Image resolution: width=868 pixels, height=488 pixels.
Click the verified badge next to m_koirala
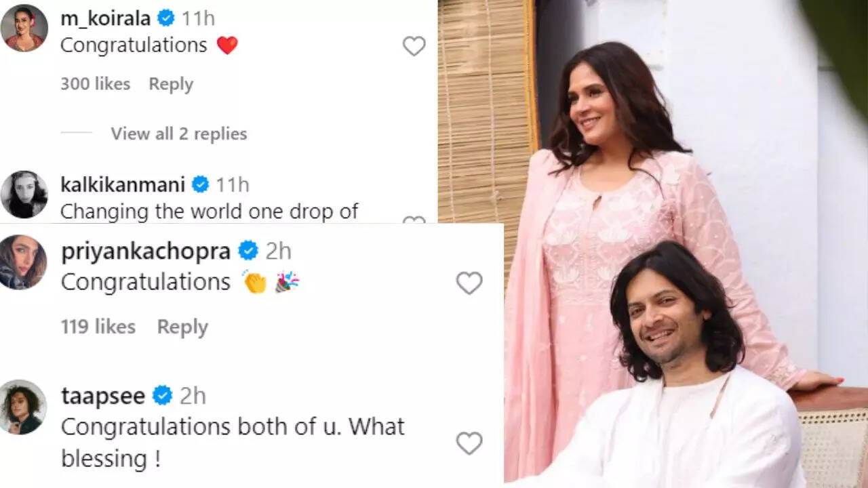166,18
